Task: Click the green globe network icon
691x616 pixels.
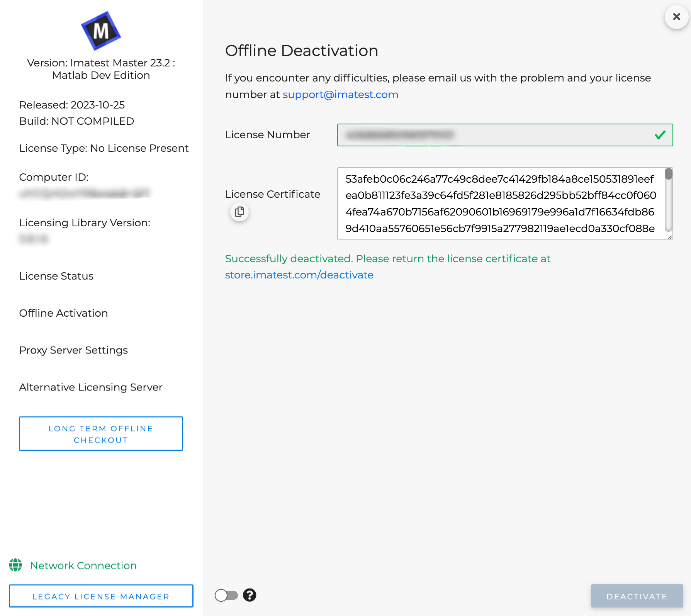Action: pyautogui.click(x=15, y=565)
